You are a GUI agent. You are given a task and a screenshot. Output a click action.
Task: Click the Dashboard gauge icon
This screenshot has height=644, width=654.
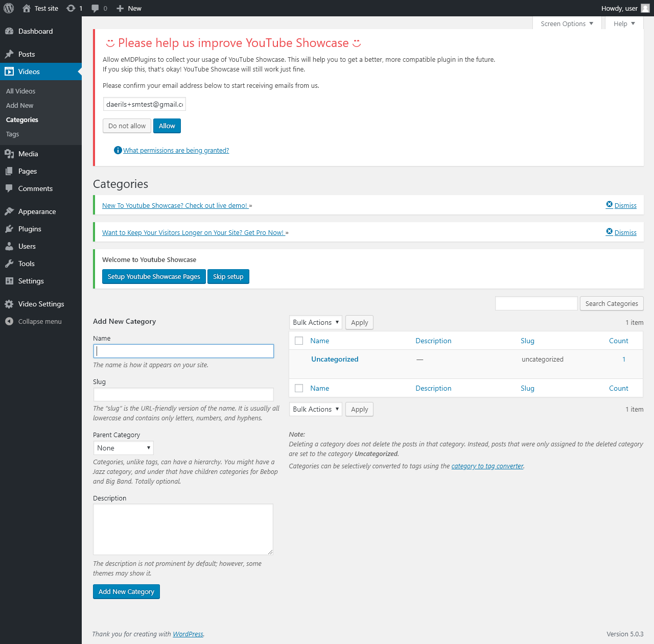tap(9, 31)
